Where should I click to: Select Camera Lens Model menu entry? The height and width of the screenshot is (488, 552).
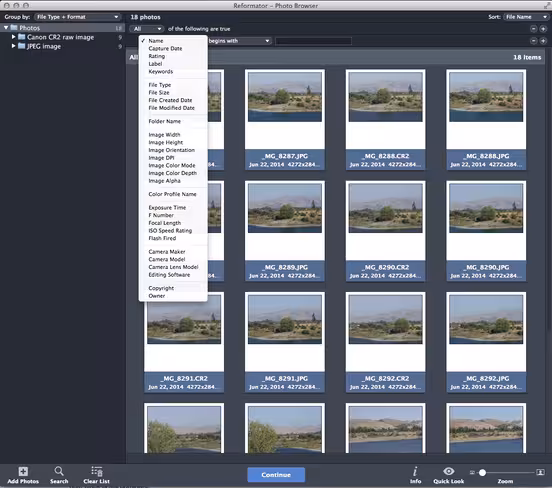[173, 267]
